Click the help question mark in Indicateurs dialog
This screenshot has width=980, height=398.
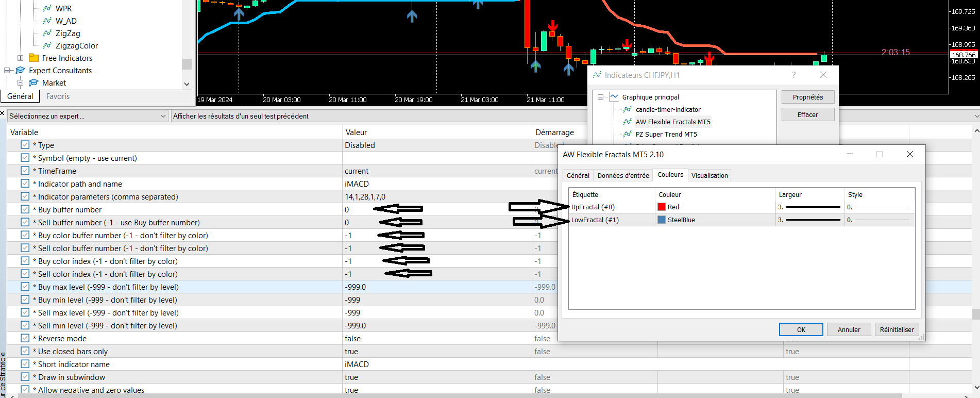(x=794, y=75)
